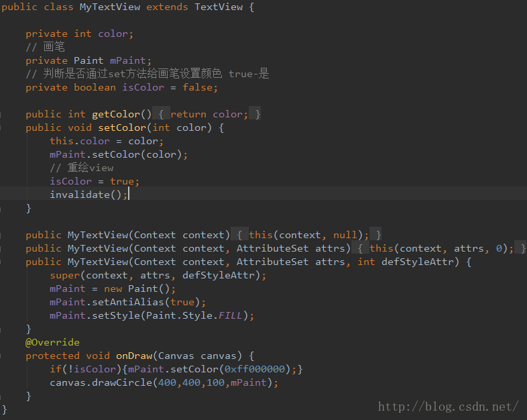Click the comment ending with 'true-是'

(x=148, y=74)
